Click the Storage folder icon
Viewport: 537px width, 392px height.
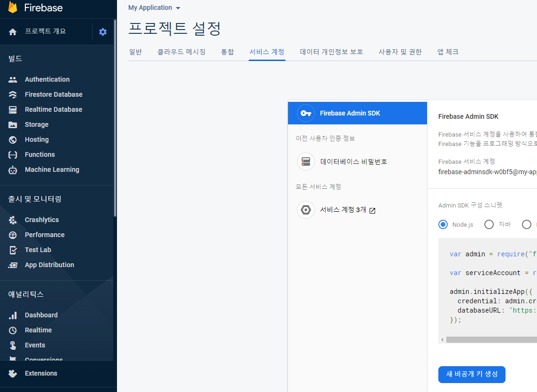[13, 124]
